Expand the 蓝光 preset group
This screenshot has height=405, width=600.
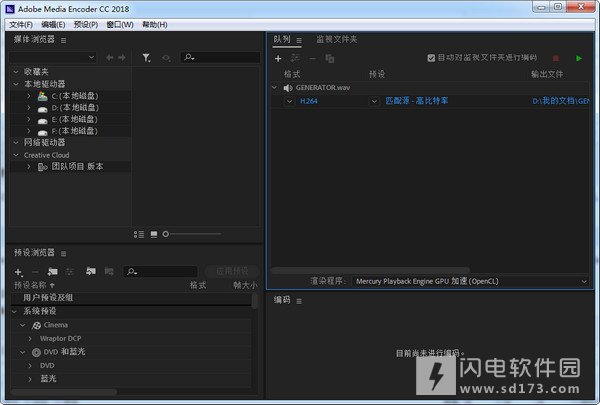[30, 379]
